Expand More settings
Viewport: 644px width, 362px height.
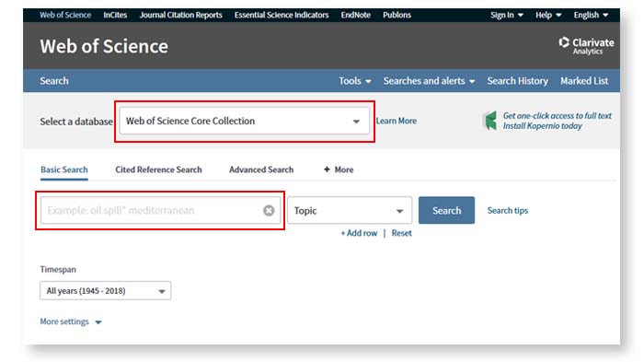(71, 321)
